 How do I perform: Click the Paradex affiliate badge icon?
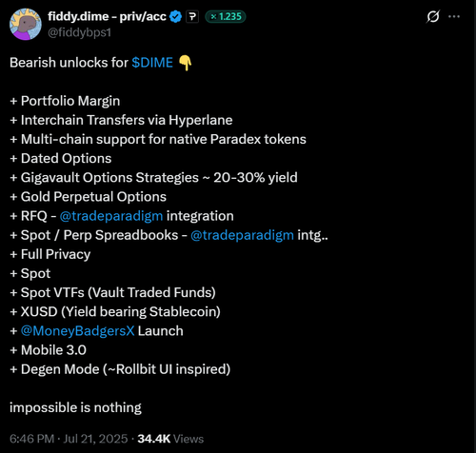pos(192,16)
